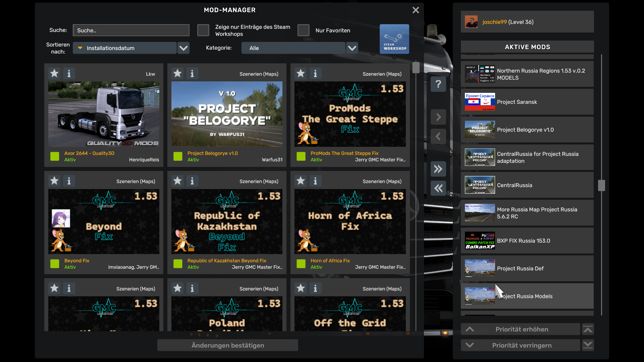
Task: Toggle active state of Axor 2644 mod
Action: 55,156
